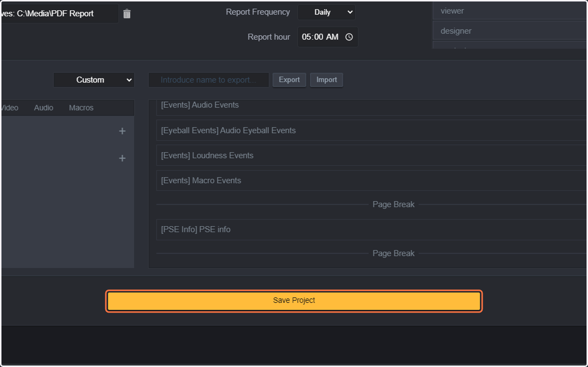Open the Report Frequency Daily dropdown
The width and height of the screenshot is (588, 367).
(x=326, y=12)
